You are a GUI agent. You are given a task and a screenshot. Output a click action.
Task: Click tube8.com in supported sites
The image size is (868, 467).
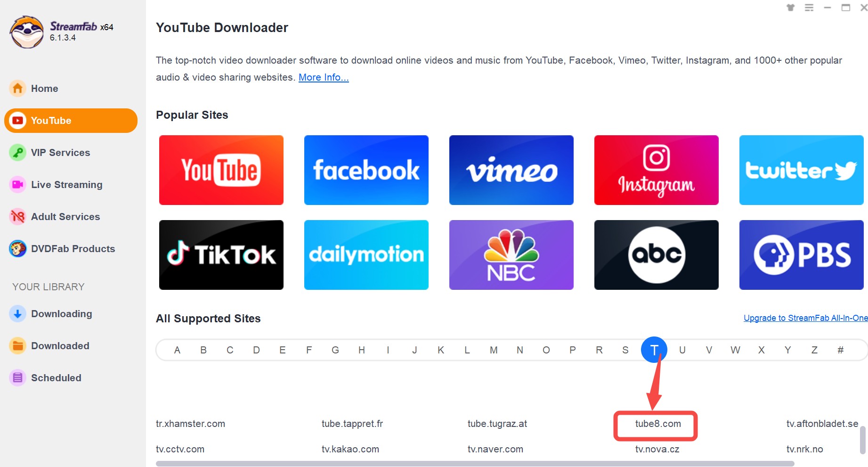click(658, 424)
